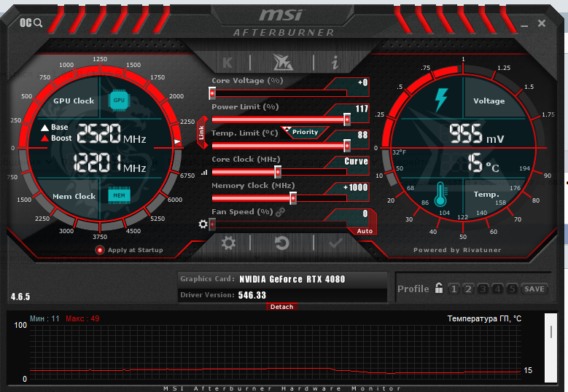Click the thermometer temperature icon
The height and width of the screenshot is (392, 568).
tap(440, 195)
